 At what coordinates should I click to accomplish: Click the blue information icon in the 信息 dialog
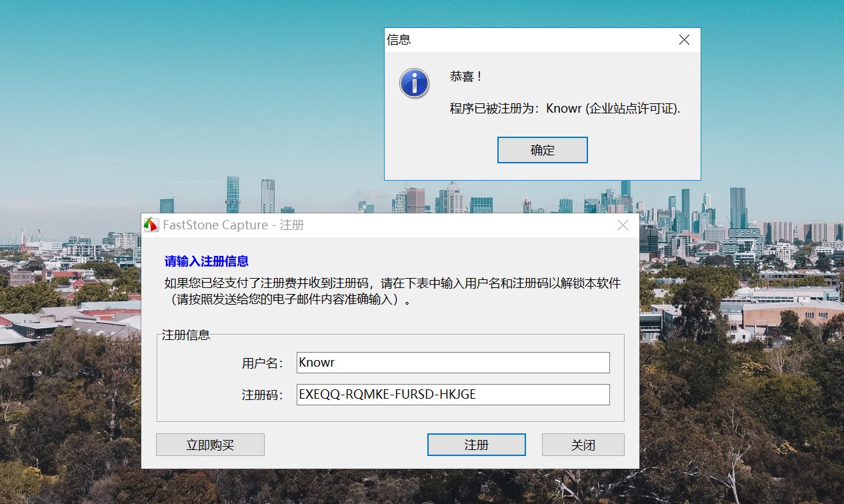point(414,83)
